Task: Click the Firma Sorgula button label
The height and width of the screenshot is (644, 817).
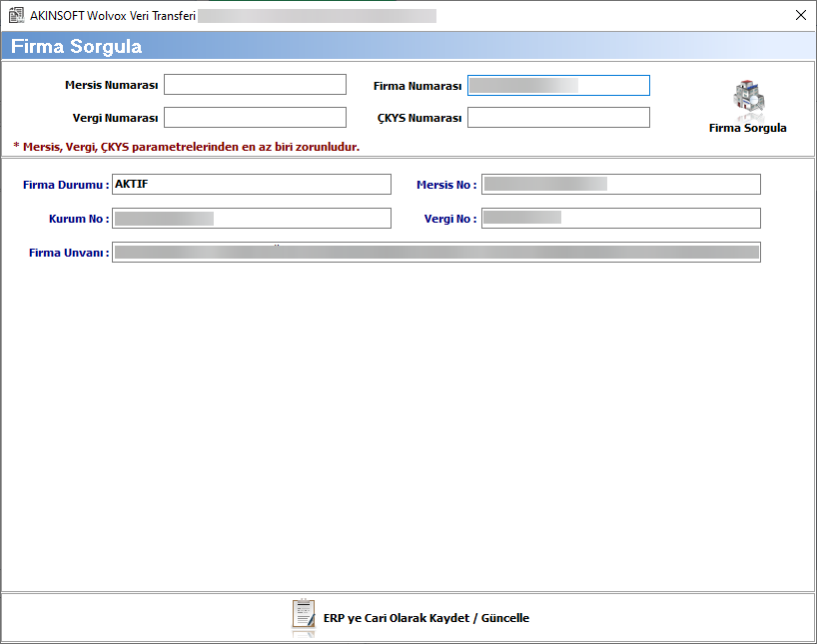Action: tap(748, 128)
